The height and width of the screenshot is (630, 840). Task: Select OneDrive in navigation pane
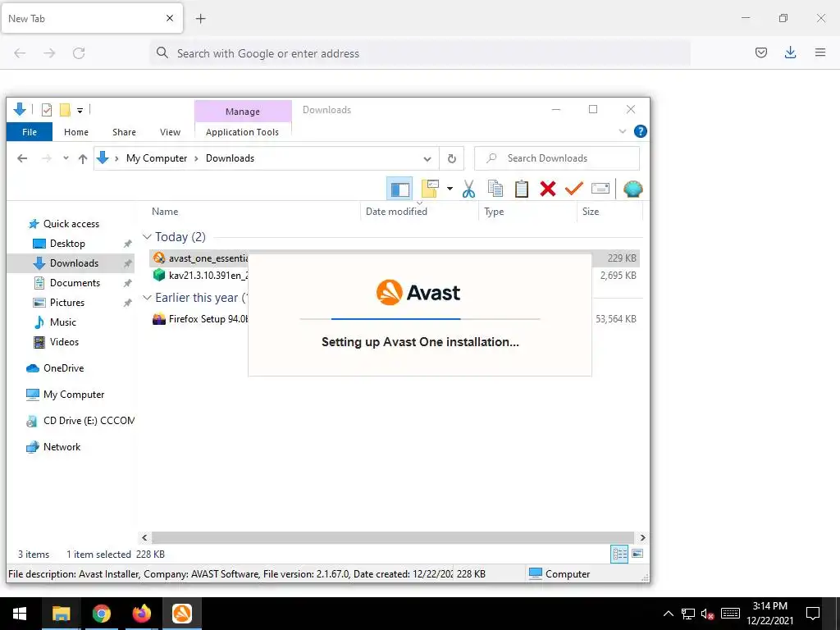(63, 368)
